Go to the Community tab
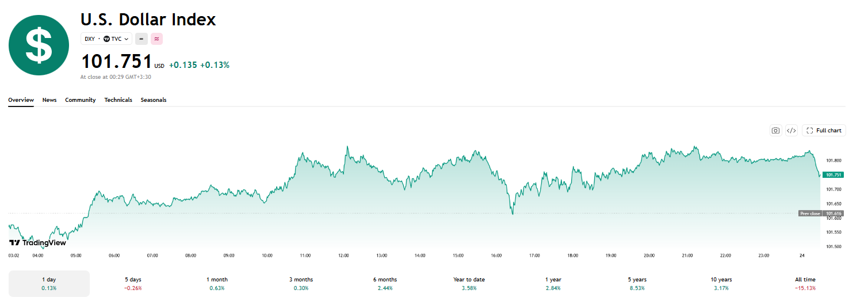868x305 pixels. (81, 100)
